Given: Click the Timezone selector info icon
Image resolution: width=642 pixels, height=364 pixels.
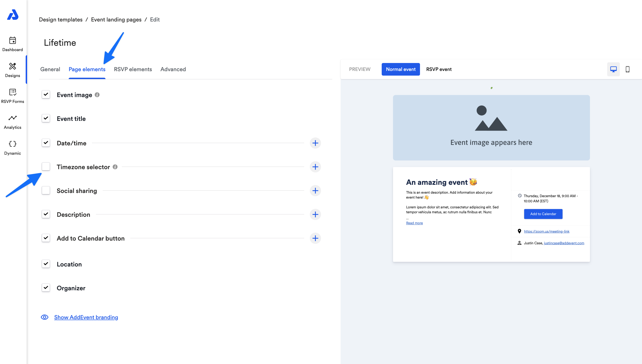Looking at the screenshot, I should click(x=115, y=167).
